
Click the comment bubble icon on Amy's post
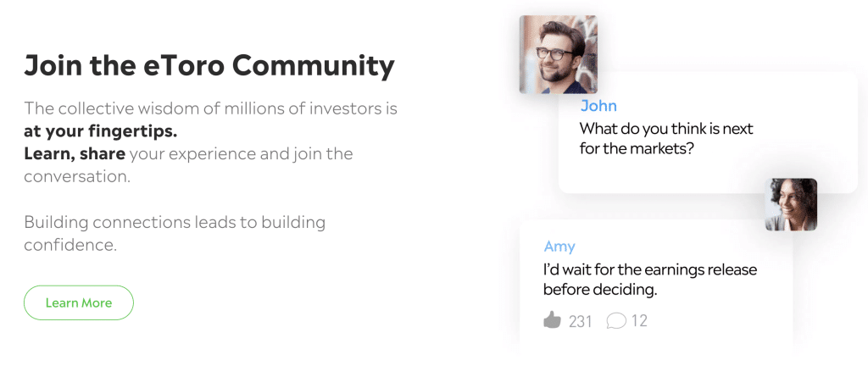tap(616, 321)
